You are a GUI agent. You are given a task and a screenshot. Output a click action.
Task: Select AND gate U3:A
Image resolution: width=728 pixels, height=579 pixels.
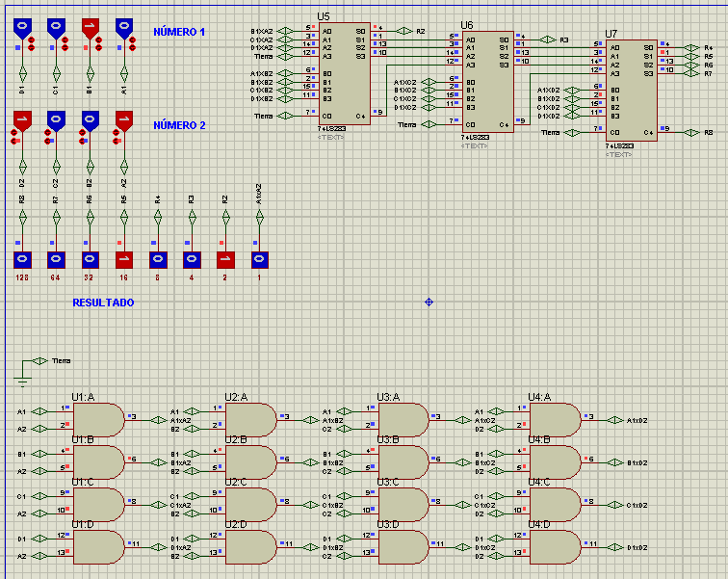403,420
